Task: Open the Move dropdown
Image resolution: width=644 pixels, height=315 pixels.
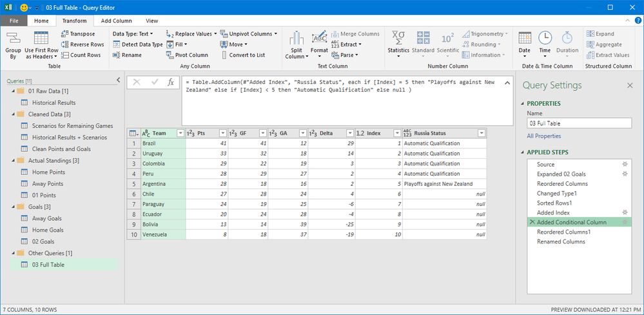Action: point(234,45)
